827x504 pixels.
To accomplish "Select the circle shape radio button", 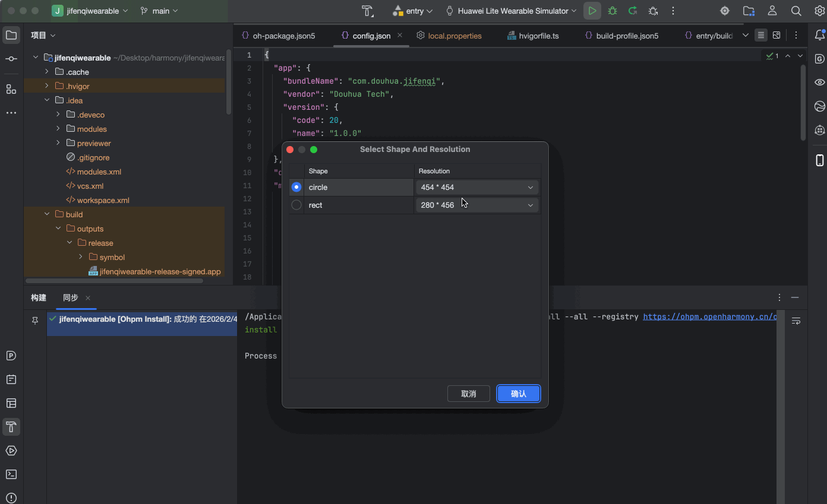I will [296, 187].
